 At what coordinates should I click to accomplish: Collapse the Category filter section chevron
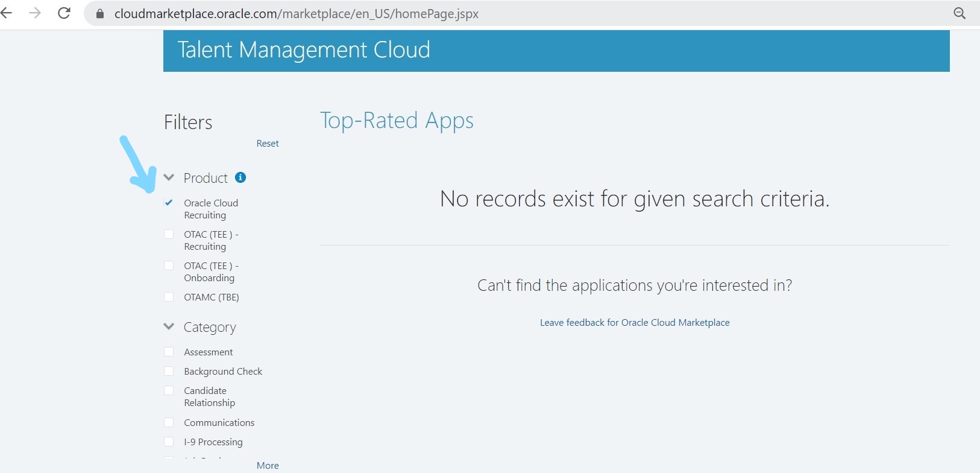click(x=169, y=326)
